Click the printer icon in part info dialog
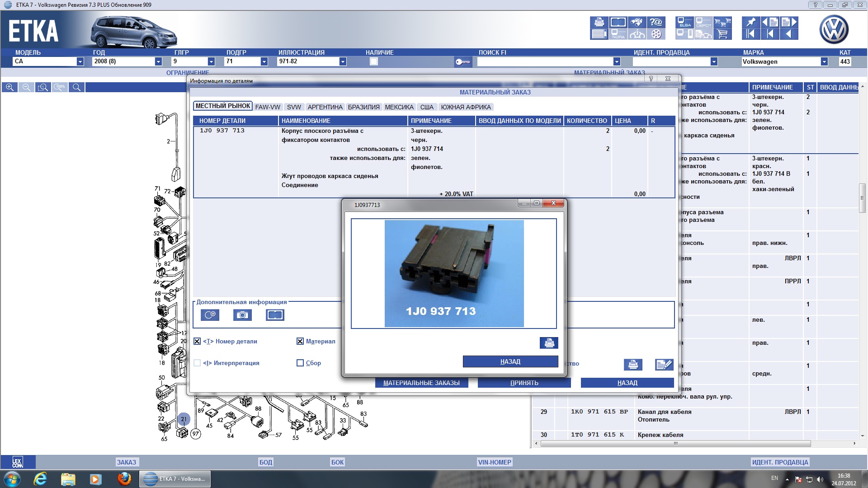Screen dimensions: 868x488 (633, 365)
